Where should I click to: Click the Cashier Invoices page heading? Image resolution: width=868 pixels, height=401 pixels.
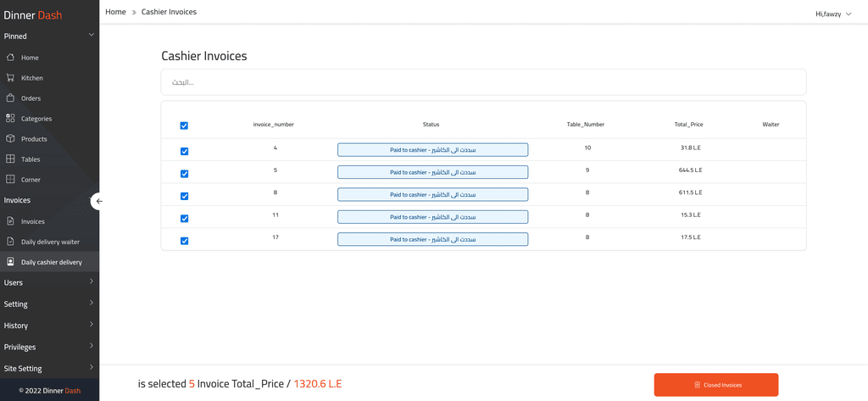coord(204,56)
